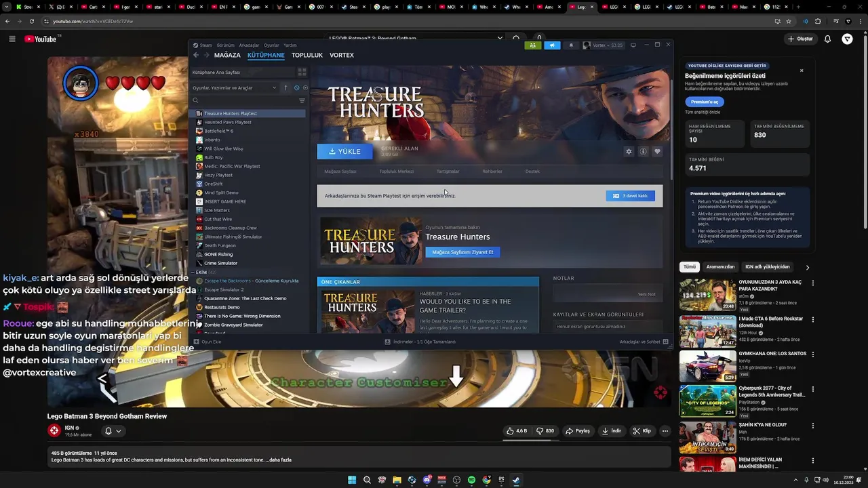Click the YÜKLE install button
868x488 pixels.
click(344, 151)
